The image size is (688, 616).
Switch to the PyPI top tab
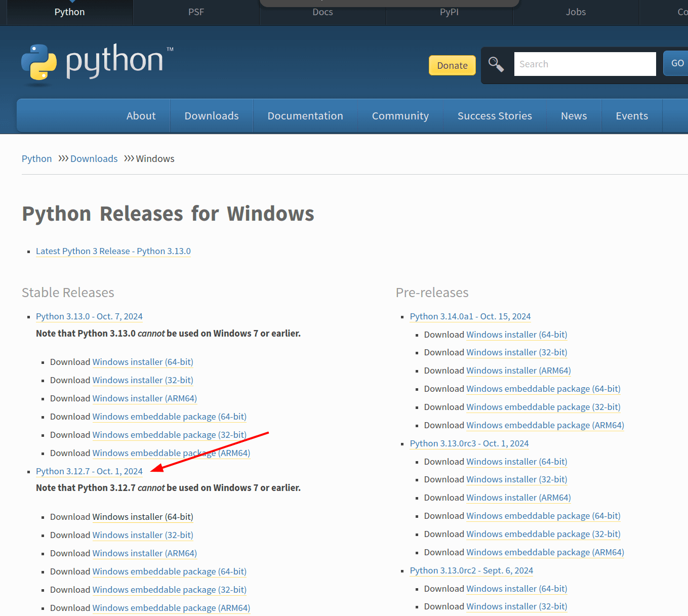449,12
